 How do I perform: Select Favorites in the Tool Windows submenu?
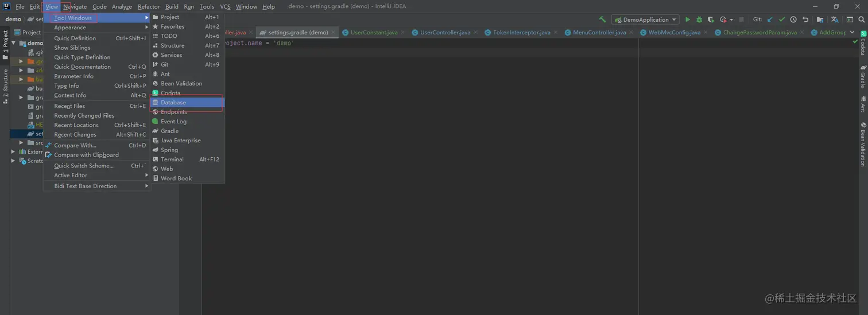pyautogui.click(x=187, y=27)
